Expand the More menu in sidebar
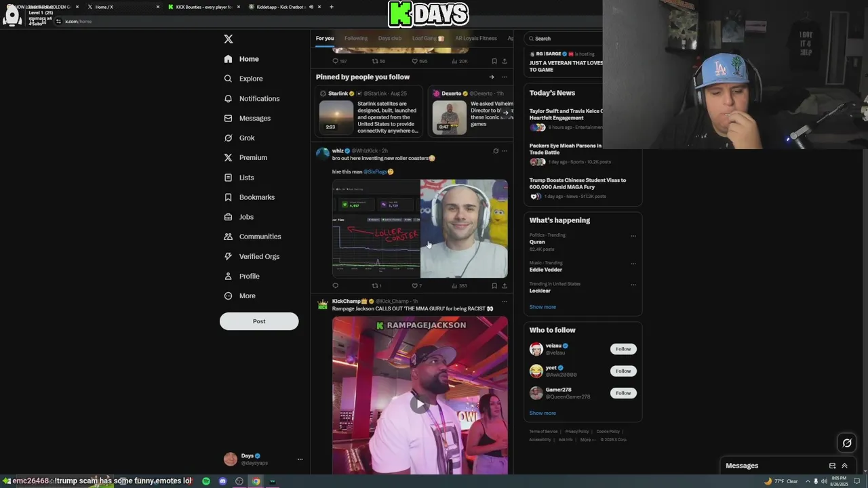Screen dimensions: 868x488 [239, 296]
